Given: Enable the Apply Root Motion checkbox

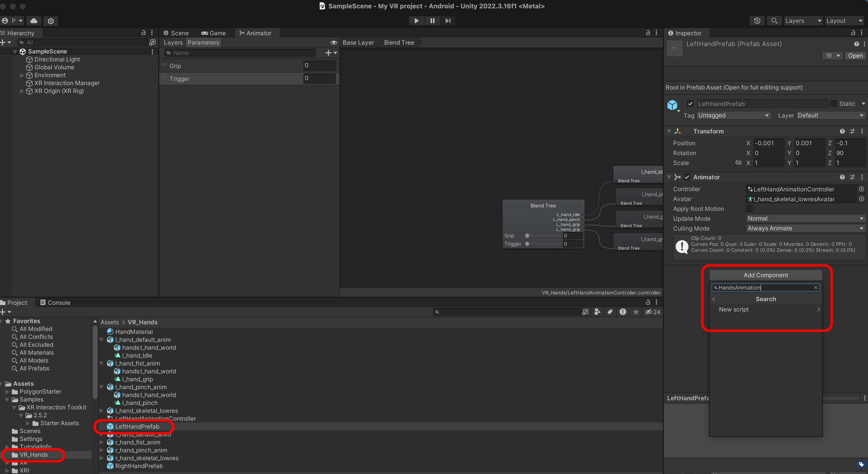Looking at the screenshot, I should tap(749, 209).
